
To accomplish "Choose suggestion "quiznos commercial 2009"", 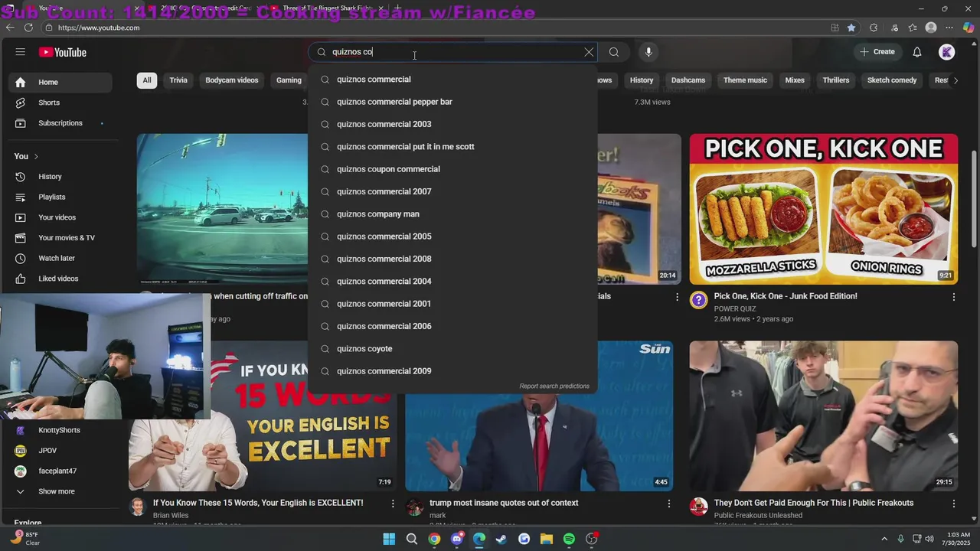I will (x=452, y=371).
